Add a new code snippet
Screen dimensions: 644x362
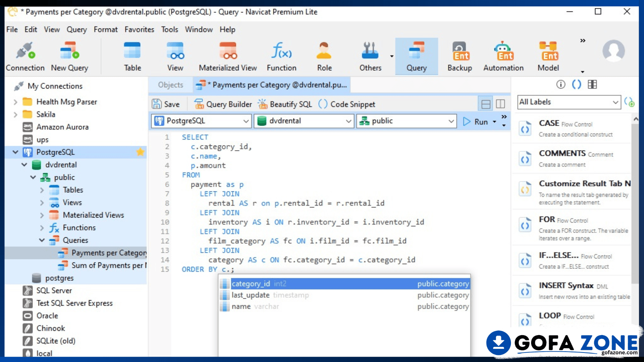click(629, 102)
